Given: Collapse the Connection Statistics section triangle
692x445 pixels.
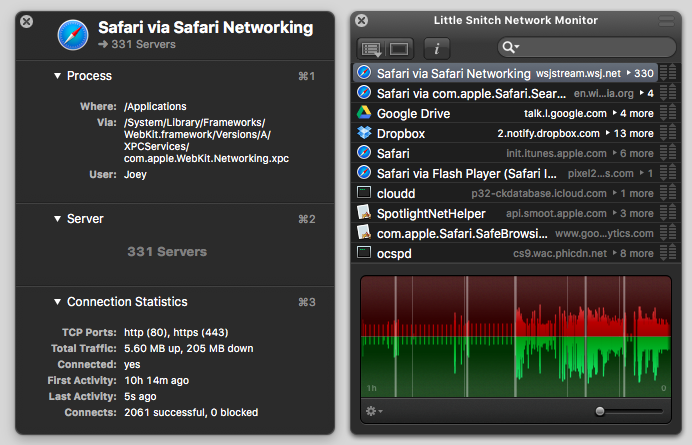Looking at the screenshot, I should click(57, 302).
